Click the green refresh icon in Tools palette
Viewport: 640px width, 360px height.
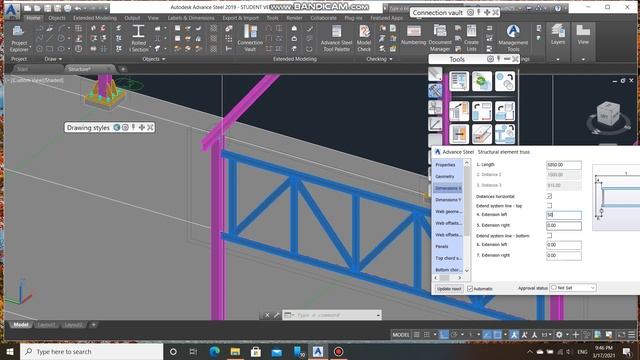pos(482,81)
